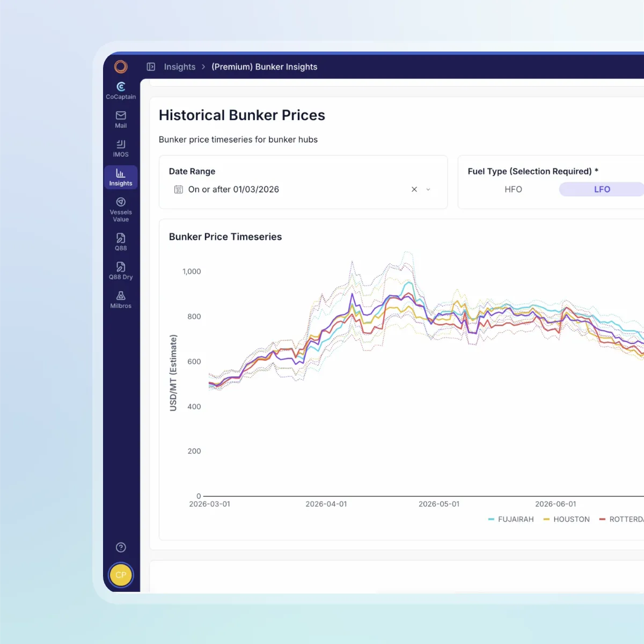Viewport: 644px width, 644px height.
Task: Select HFO fuel type
Action: (513, 189)
